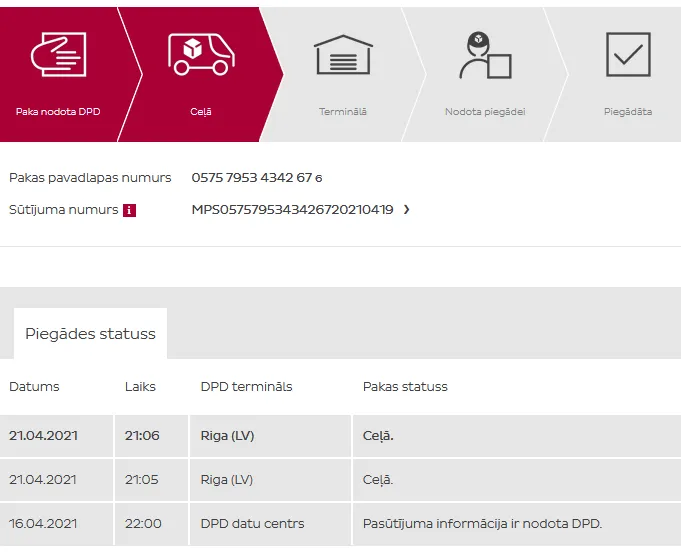Click the 16.04.2021 date cell
Screen dimensions: 681x553
[x=56, y=523]
